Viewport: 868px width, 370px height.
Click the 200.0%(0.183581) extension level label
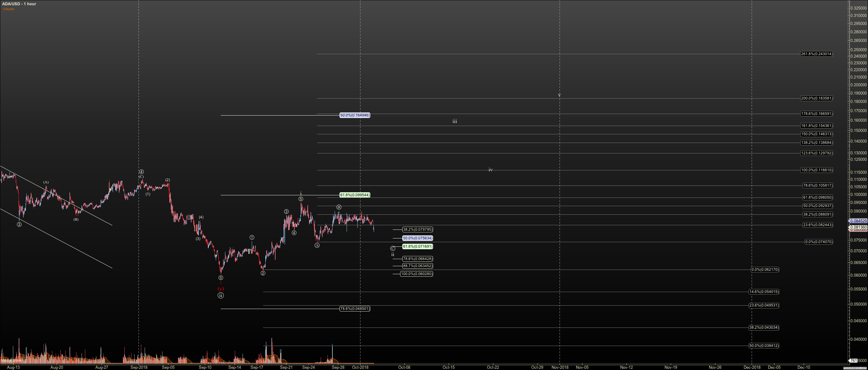coord(817,99)
